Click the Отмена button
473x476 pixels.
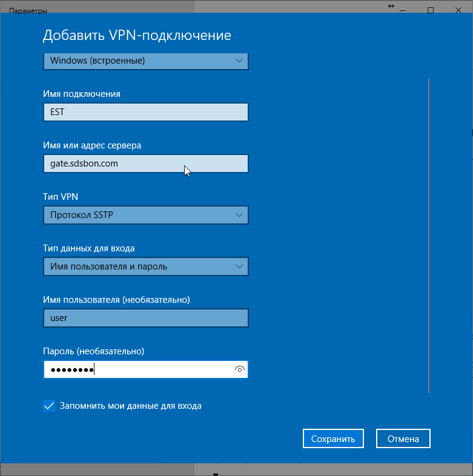click(x=403, y=438)
